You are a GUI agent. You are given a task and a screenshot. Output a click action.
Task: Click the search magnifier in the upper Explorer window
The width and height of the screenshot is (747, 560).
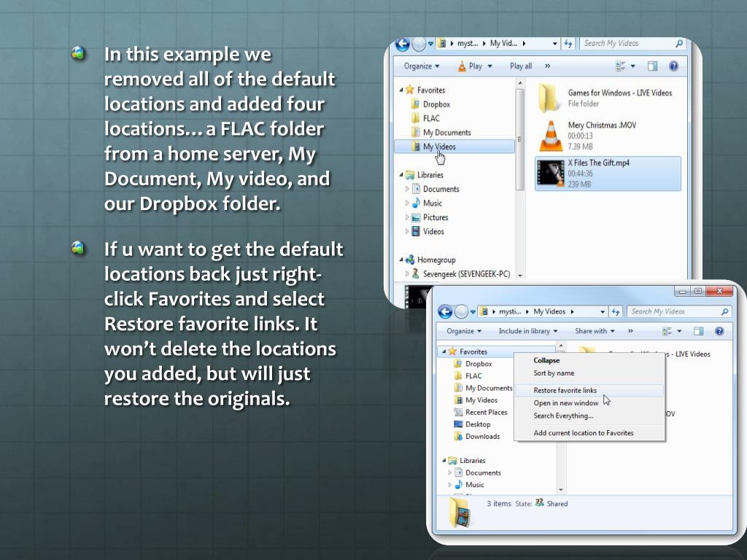(679, 43)
